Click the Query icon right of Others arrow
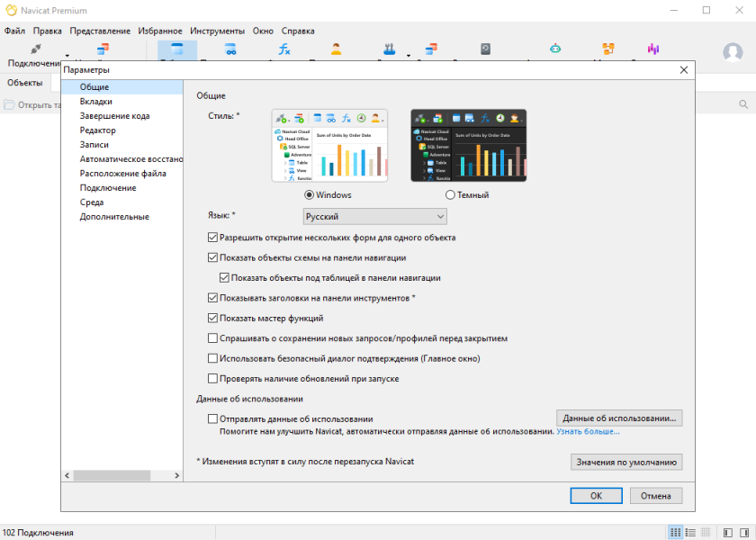The image size is (756, 540). [431, 49]
